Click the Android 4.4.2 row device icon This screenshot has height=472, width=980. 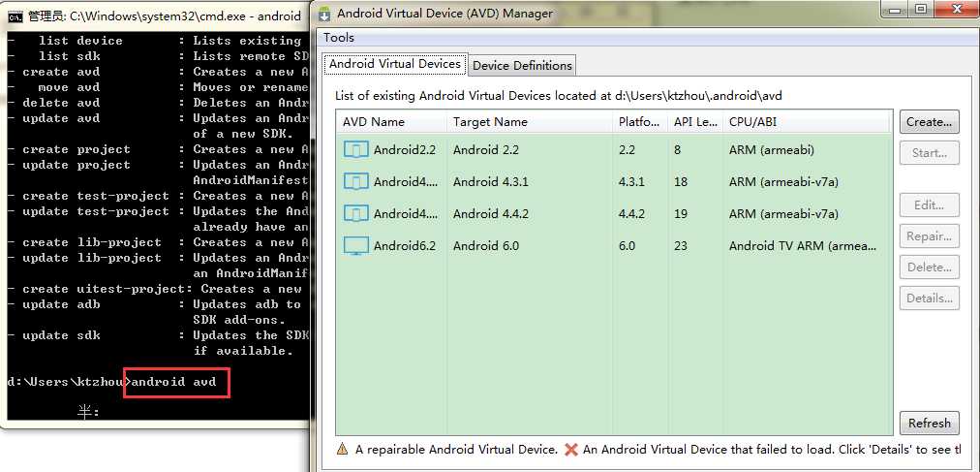pos(356,214)
